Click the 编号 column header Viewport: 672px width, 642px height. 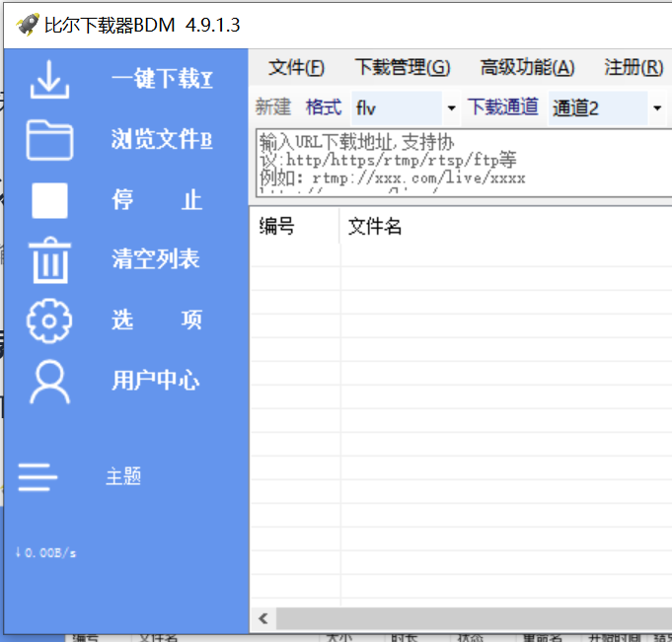pyautogui.click(x=294, y=226)
